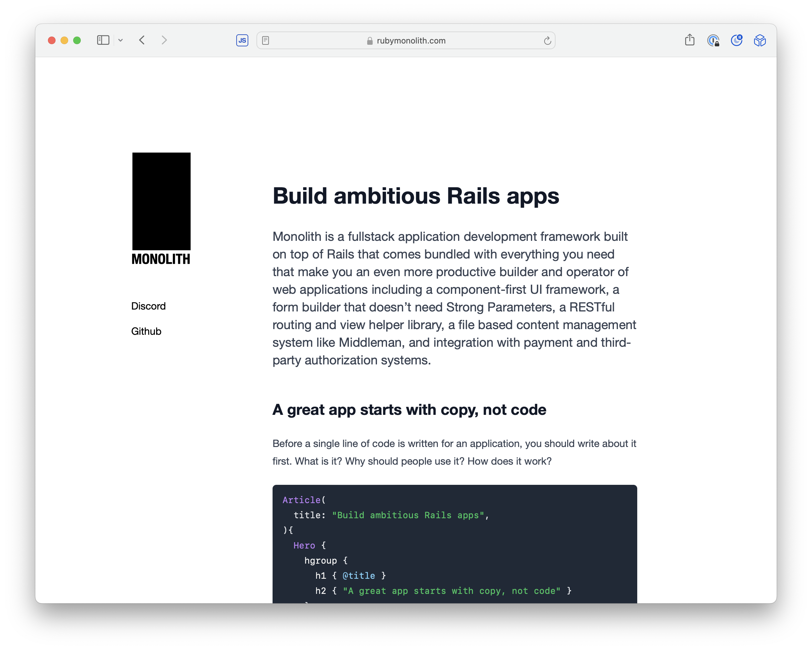Screen dimensions: 812x650
Task: Reload the rubymonolith.com page
Action: pos(547,41)
